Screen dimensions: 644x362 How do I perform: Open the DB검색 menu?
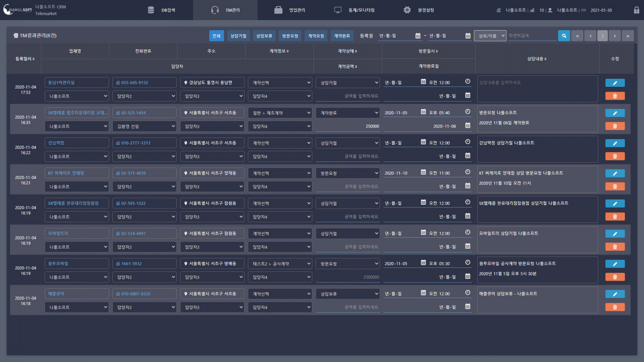(162, 10)
